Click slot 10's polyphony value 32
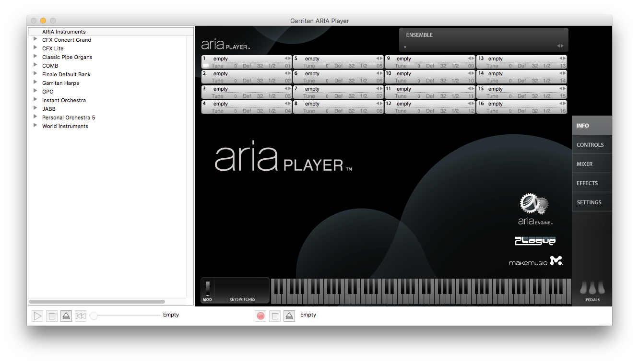Viewport: 639px width, 364px height. pyautogui.click(x=443, y=81)
